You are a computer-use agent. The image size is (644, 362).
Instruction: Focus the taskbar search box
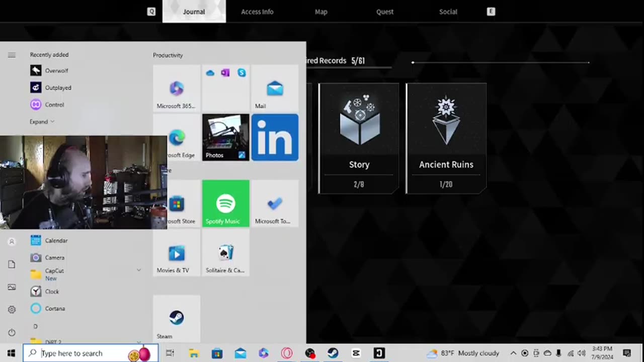click(x=91, y=353)
